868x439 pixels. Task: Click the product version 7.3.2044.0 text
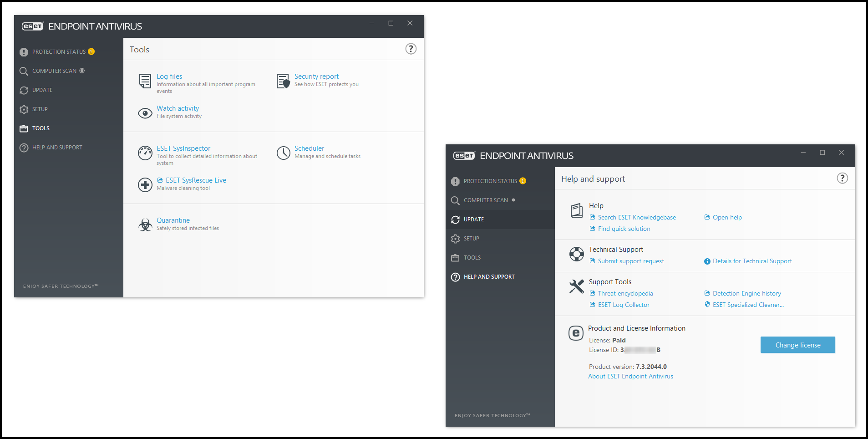[x=651, y=367]
